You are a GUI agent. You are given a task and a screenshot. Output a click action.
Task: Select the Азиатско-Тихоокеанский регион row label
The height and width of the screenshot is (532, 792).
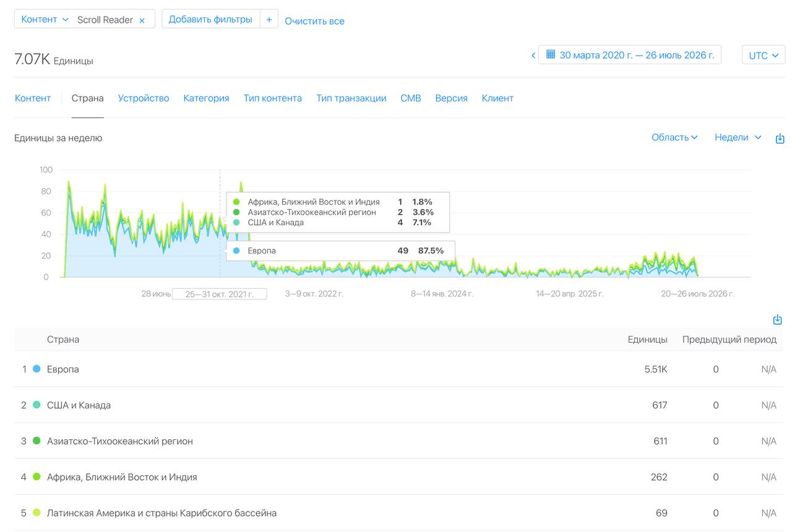click(120, 441)
